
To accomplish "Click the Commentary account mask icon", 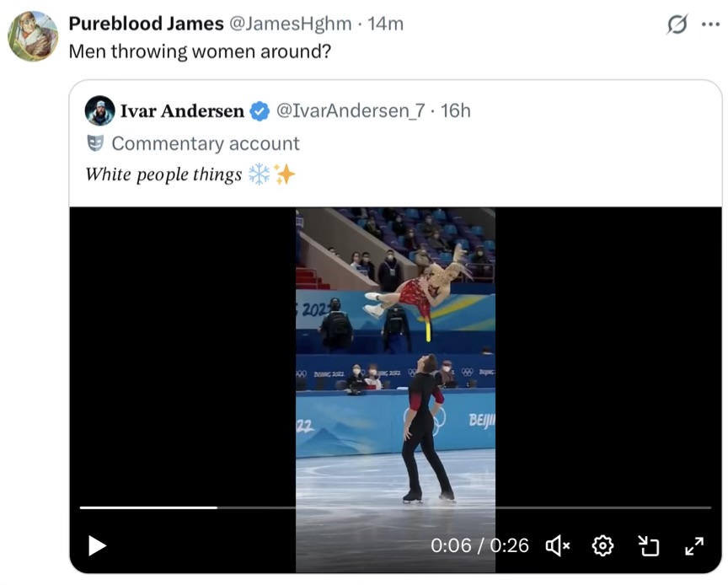I will point(95,143).
